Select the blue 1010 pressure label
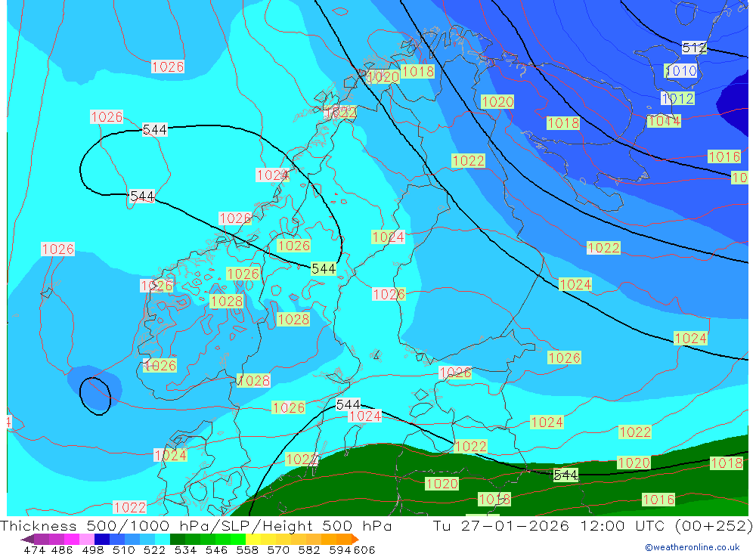This screenshot has height=554, width=756. [681, 71]
